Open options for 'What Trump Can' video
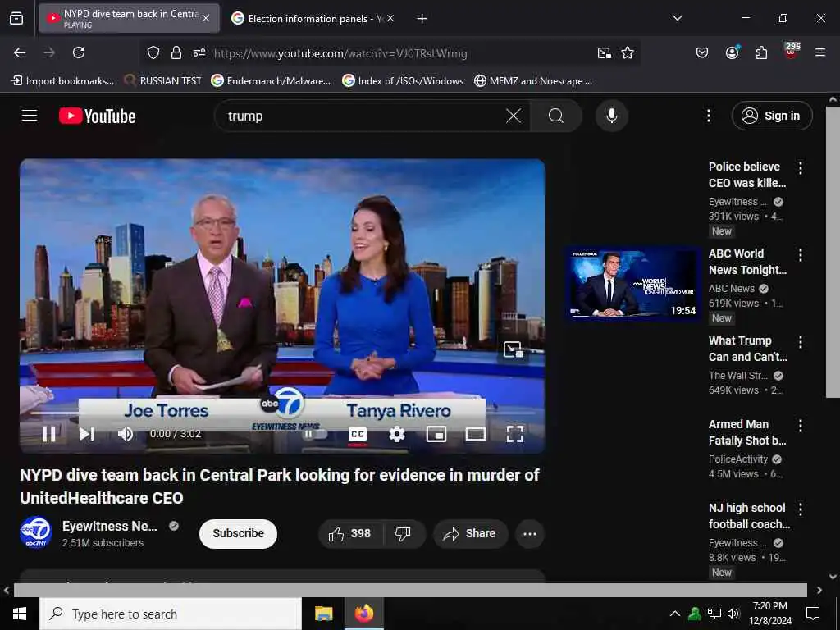 click(801, 342)
